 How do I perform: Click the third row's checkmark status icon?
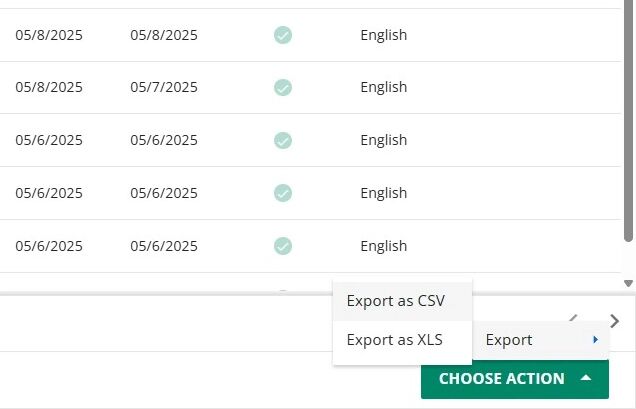pyautogui.click(x=283, y=140)
